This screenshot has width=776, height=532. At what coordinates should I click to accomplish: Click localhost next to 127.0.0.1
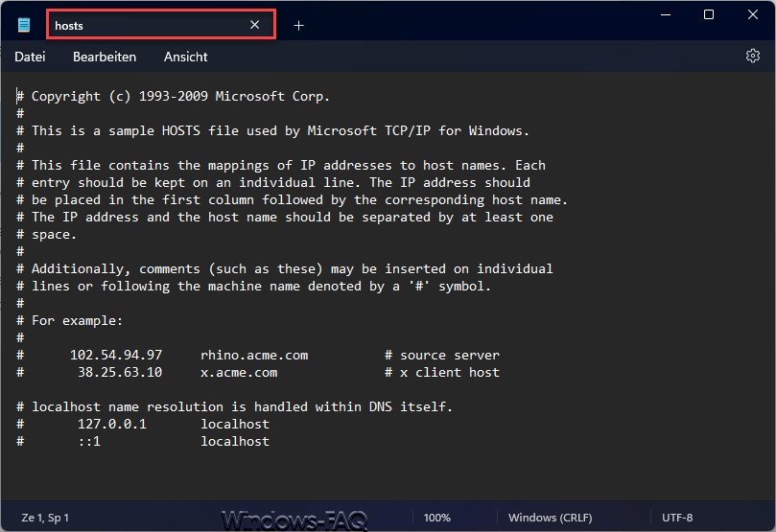click(235, 425)
